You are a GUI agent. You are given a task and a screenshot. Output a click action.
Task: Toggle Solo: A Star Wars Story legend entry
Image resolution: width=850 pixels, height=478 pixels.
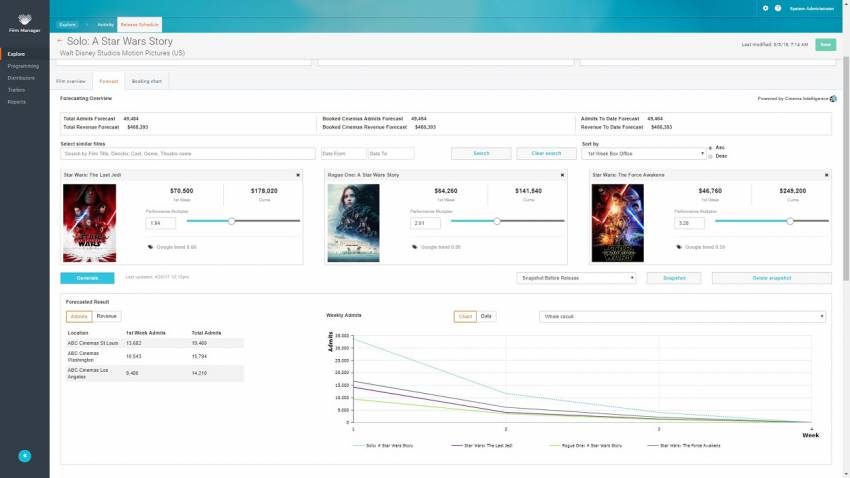pyautogui.click(x=383, y=445)
